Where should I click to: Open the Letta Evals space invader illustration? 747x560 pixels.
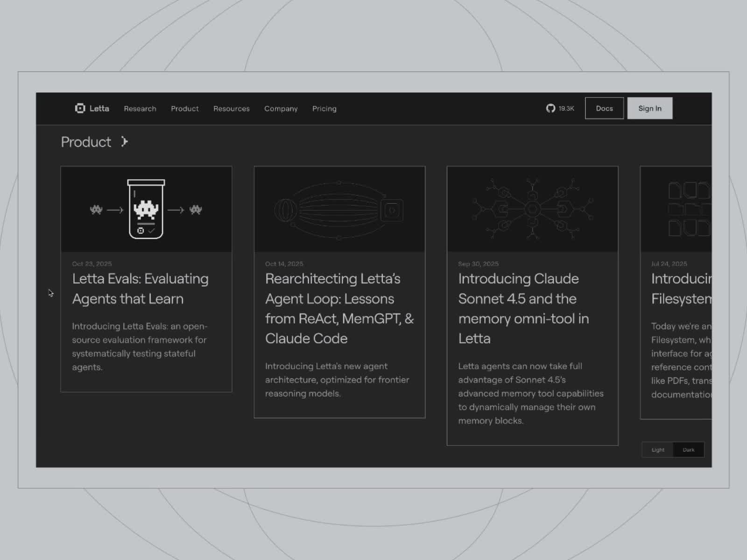pyautogui.click(x=146, y=209)
